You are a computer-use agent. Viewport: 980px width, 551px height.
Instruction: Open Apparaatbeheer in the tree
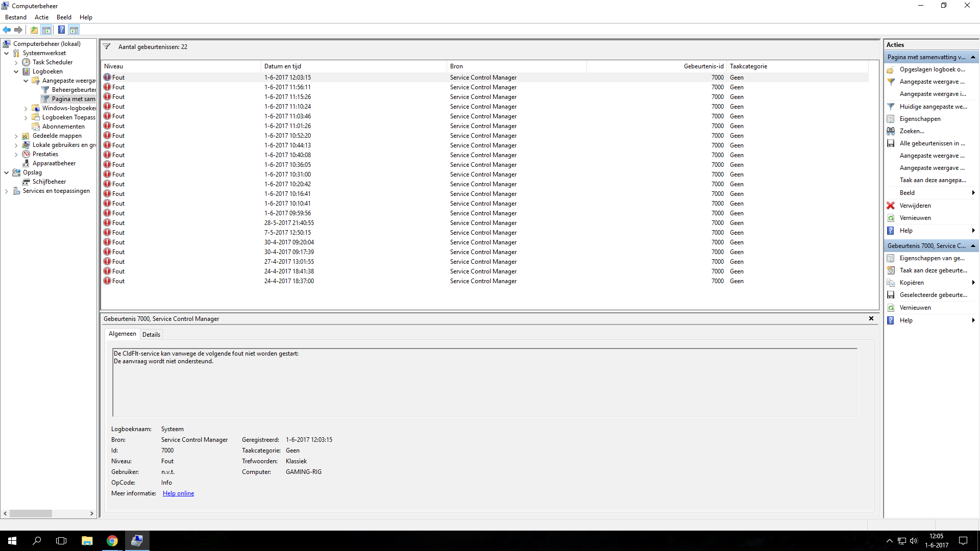tap(54, 163)
